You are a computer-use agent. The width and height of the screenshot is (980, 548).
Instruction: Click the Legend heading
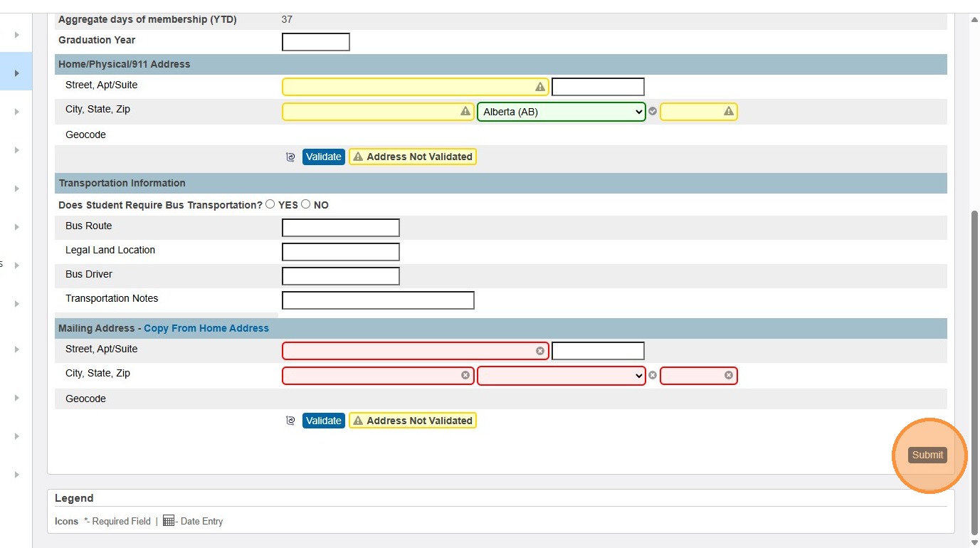[x=74, y=498]
